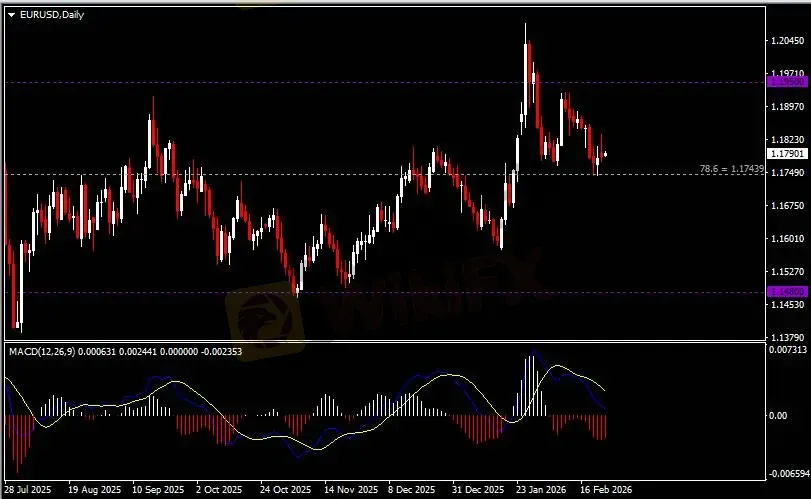Click the 10 Sep 2025 date label
This screenshot has width=811, height=499.
coord(158,489)
